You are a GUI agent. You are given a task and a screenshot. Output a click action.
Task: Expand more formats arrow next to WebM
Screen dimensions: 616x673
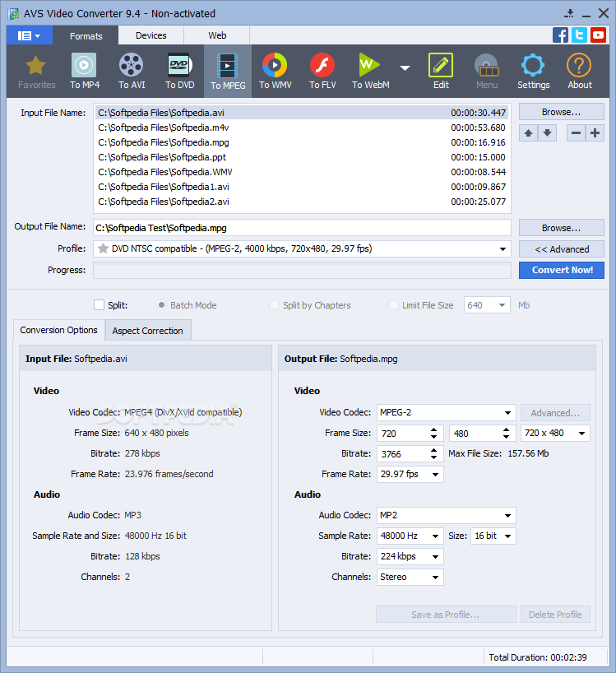[x=405, y=67]
